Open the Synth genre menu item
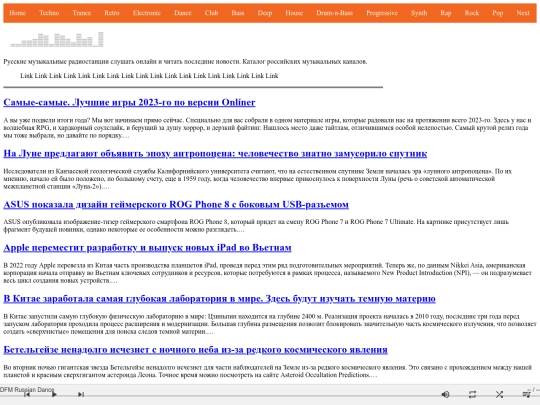This screenshot has height=405, width=540. [x=419, y=13]
